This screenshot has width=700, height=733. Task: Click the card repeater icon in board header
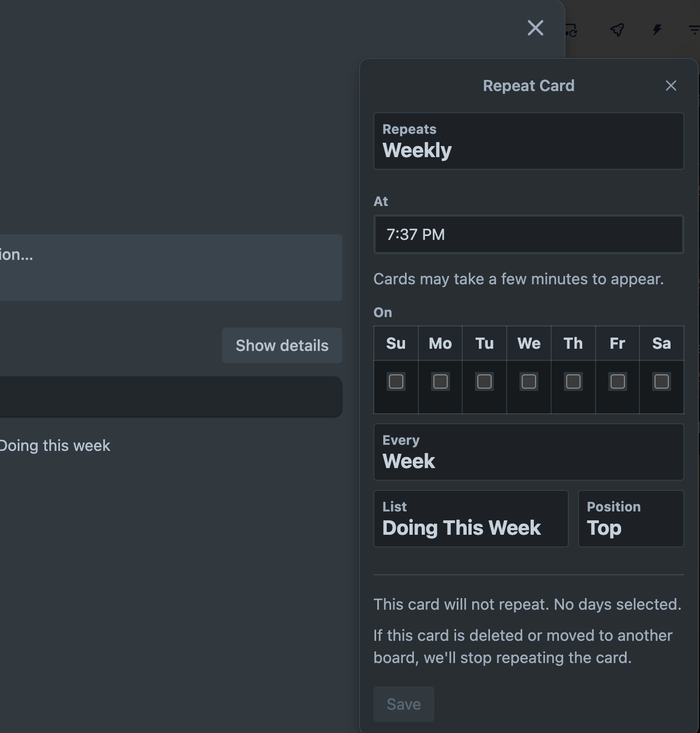coord(572,30)
